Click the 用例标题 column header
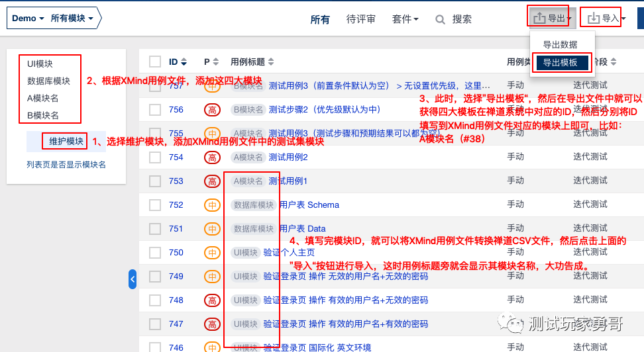644x352 pixels. coord(248,62)
